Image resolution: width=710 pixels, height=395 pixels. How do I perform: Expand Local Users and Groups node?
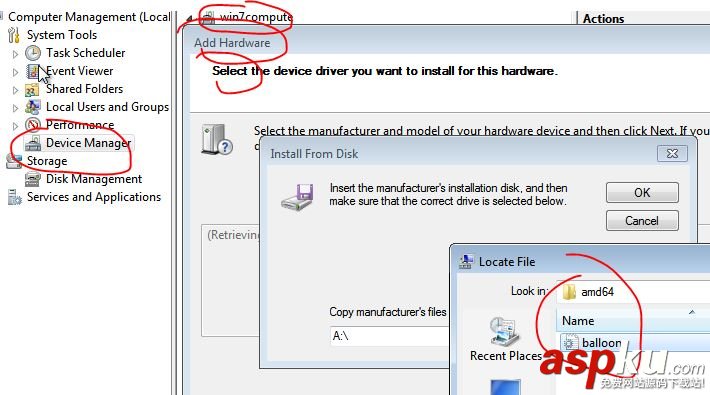(x=15, y=108)
